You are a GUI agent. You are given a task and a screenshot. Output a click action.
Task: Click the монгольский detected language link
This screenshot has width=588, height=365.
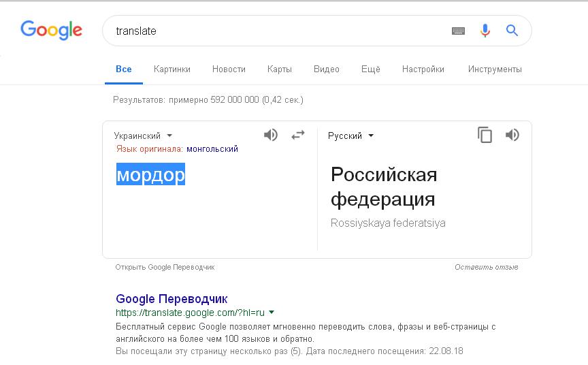pos(212,148)
